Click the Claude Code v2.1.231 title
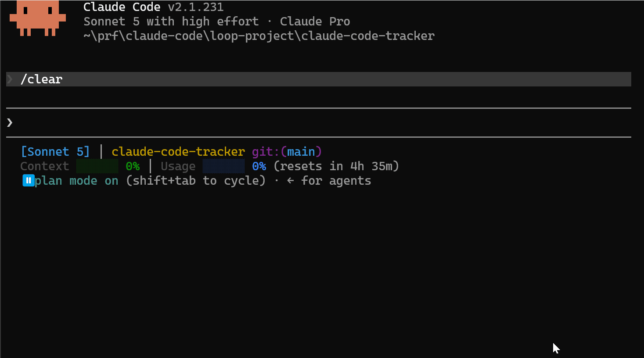Screen dimensions: 644x358 click(x=153, y=7)
